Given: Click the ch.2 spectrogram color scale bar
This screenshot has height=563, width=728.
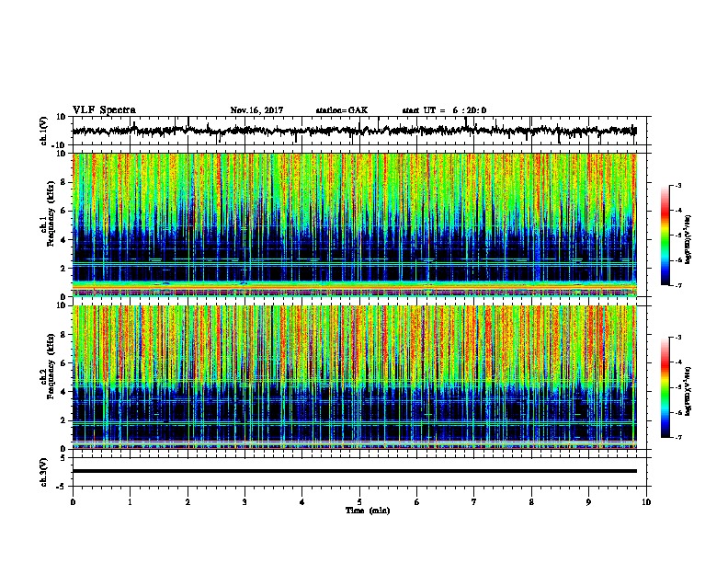Looking at the screenshot, I should (665, 387).
